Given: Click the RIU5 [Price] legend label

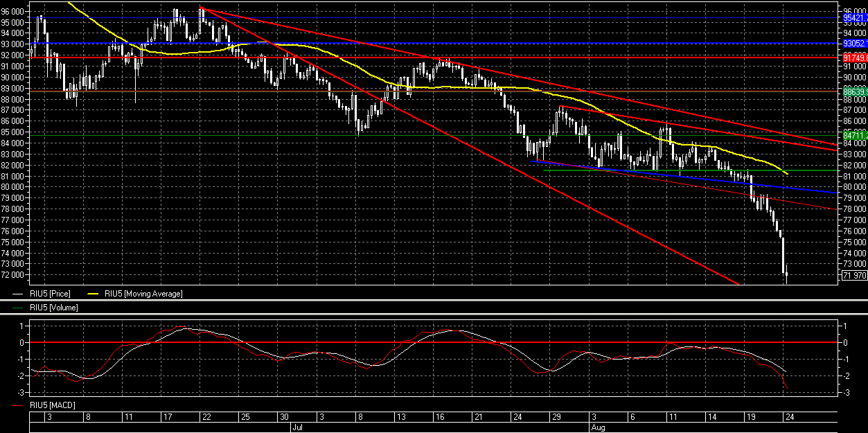Looking at the screenshot, I should [52, 294].
